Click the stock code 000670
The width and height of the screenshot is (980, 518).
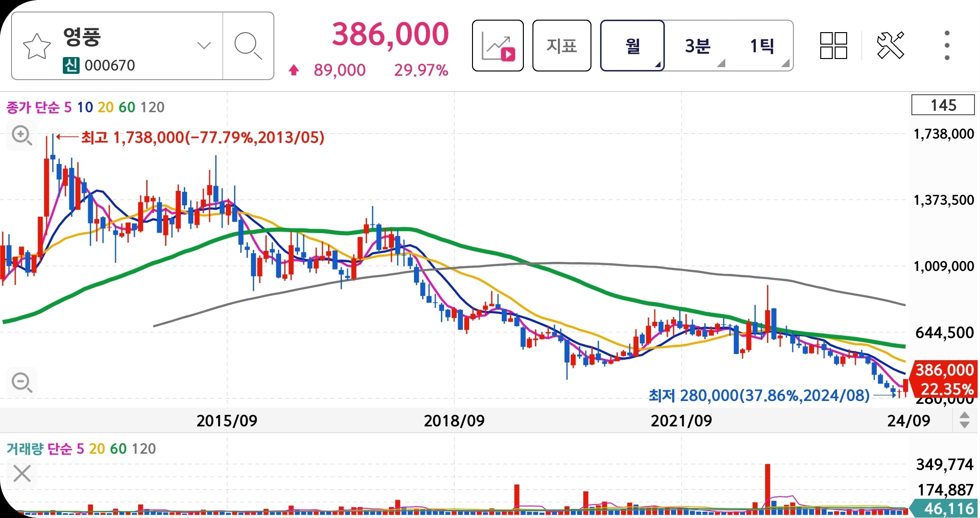[110, 65]
